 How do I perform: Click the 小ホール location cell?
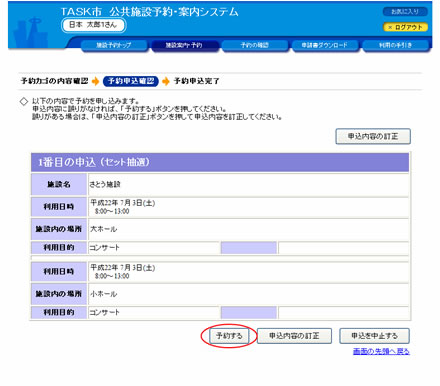point(248,294)
